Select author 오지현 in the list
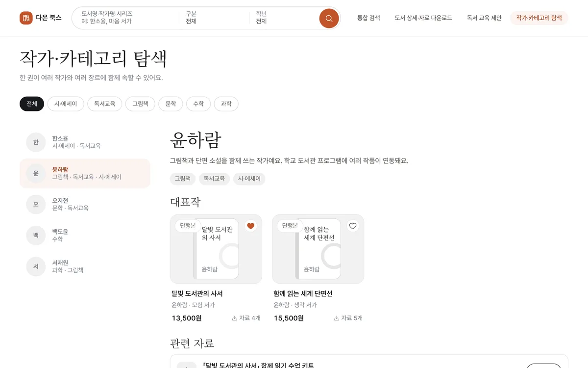Image resolution: width=588 pixels, height=368 pixels. pos(85,204)
